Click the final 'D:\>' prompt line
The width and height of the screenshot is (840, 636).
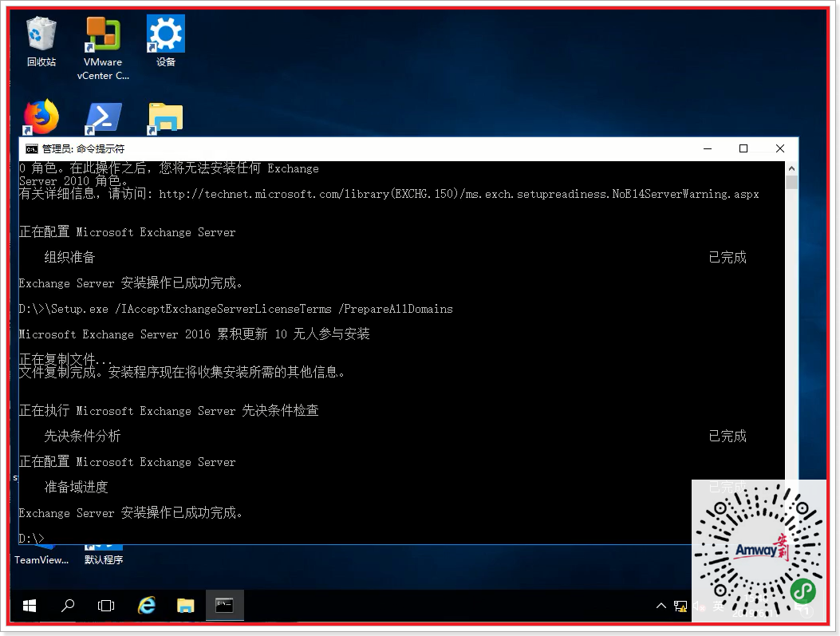(31, 538)
